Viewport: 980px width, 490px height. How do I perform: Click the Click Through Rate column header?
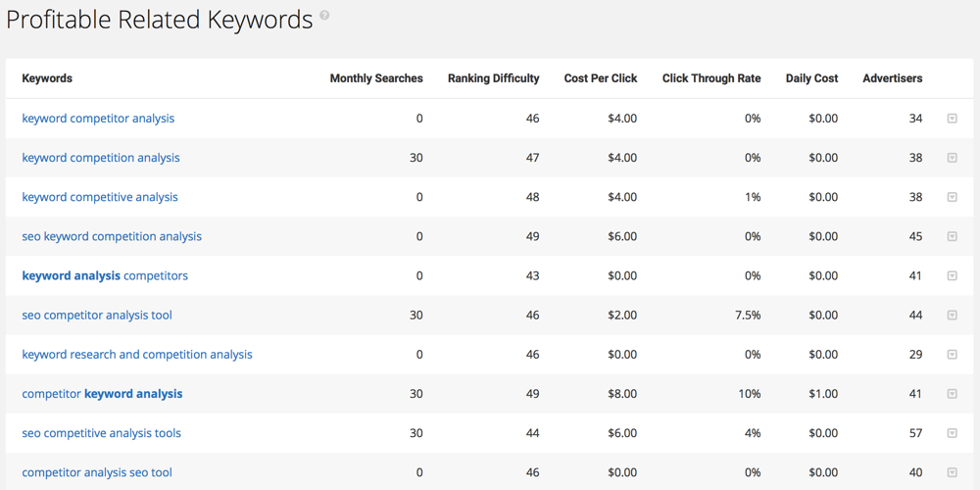[x=711, y=78]
